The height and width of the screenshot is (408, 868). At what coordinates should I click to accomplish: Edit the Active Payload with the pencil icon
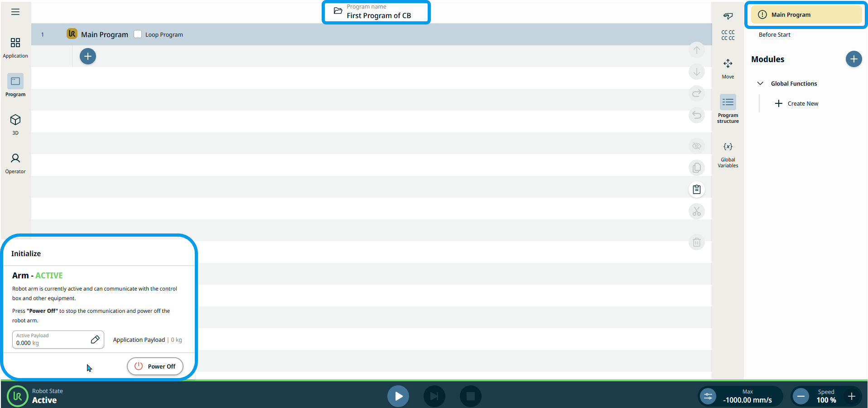(x=95, y=340)
